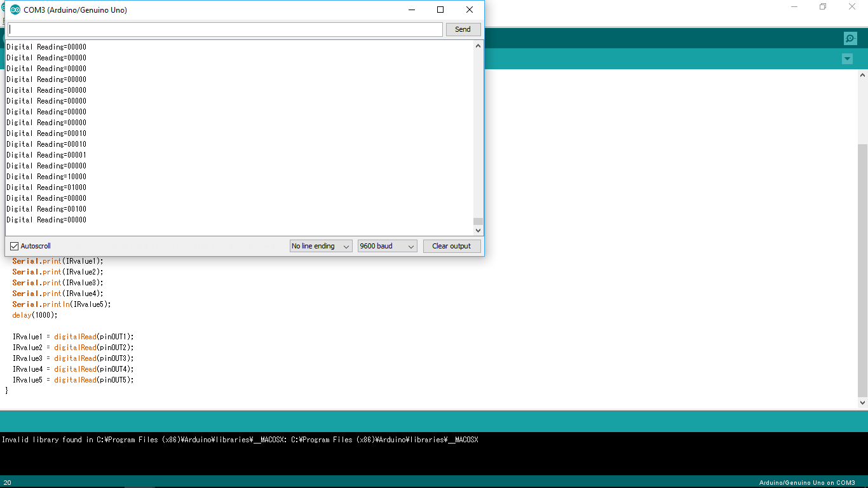Click the Serial Monitor scrollbar up arrow

click(x=478, y=46)
